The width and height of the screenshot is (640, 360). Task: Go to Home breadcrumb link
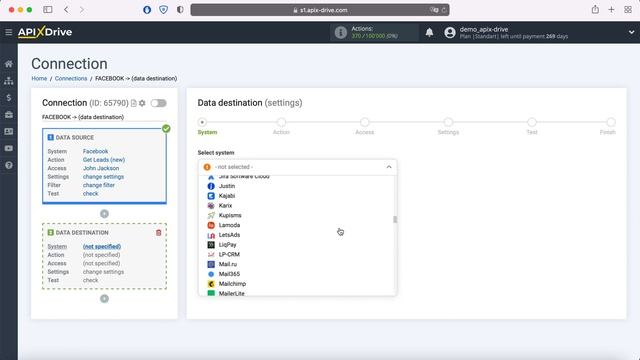[x=39, y=78]
